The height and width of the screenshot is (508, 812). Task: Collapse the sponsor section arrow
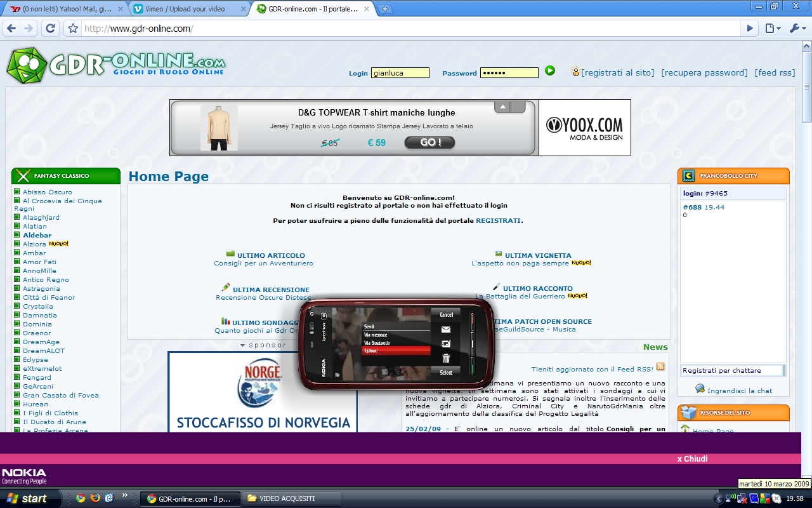[243, 345]
